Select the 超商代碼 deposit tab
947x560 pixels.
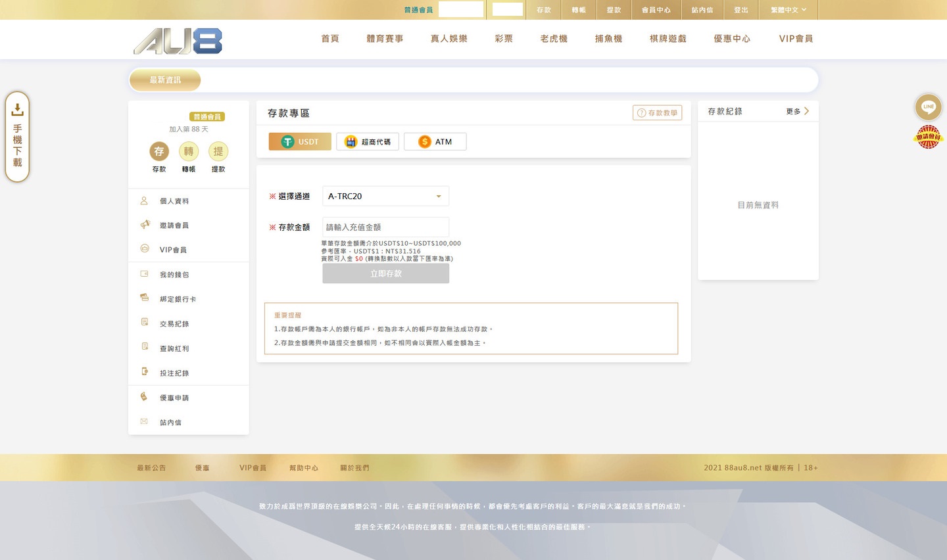tap(368, 141)
